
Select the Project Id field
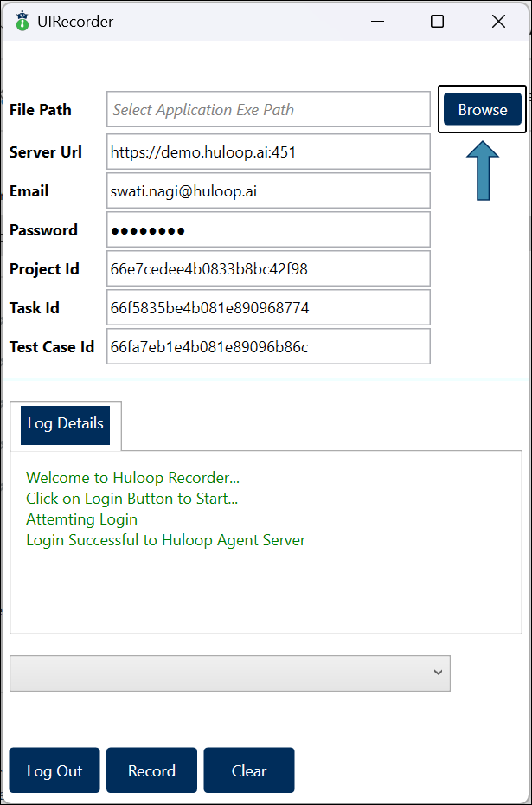click(x=268, y=268)
